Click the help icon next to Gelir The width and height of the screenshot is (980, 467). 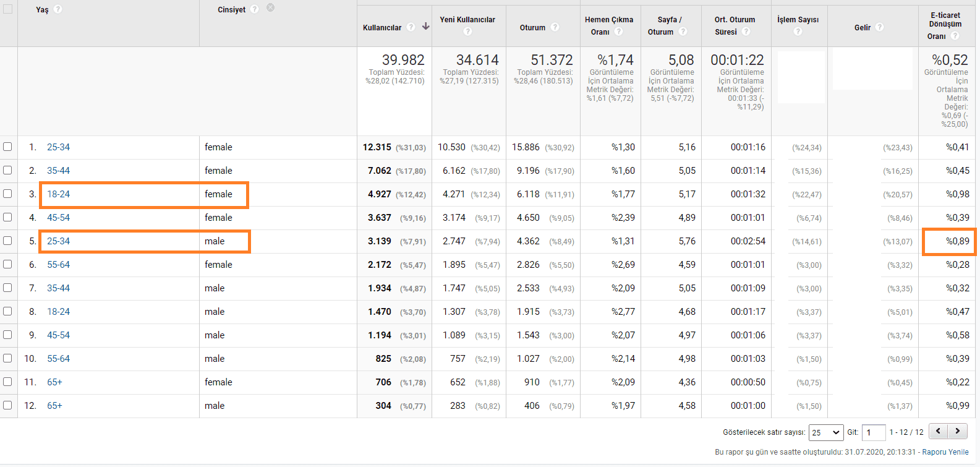[x=879, y=27]
